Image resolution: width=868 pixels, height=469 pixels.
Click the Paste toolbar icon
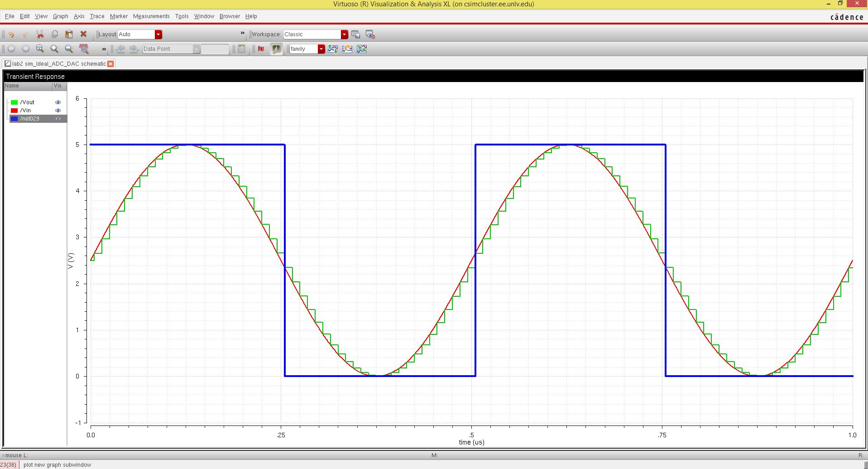[69, 34]
